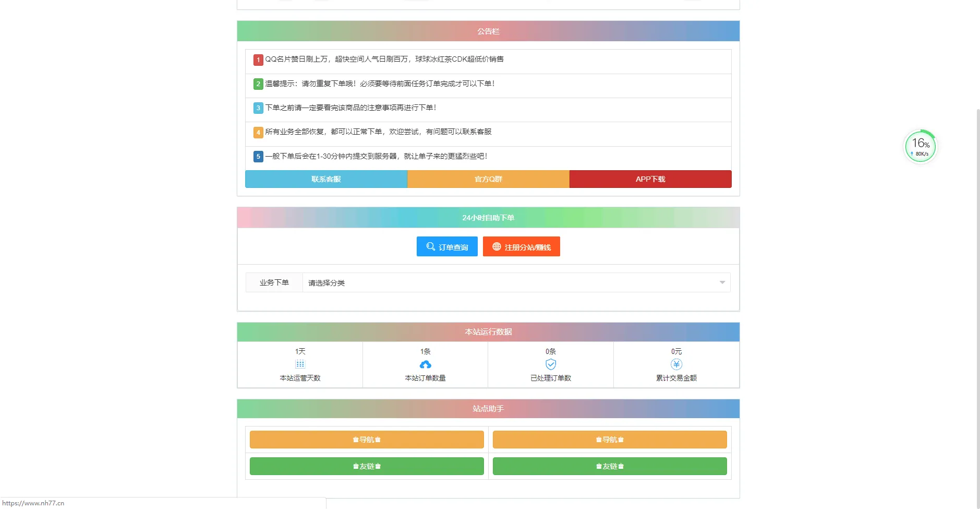Click the dropdown arrow in the order form
Image resolution: width=980 pixels, height=509 pixels.
click(x=722, y=282)
